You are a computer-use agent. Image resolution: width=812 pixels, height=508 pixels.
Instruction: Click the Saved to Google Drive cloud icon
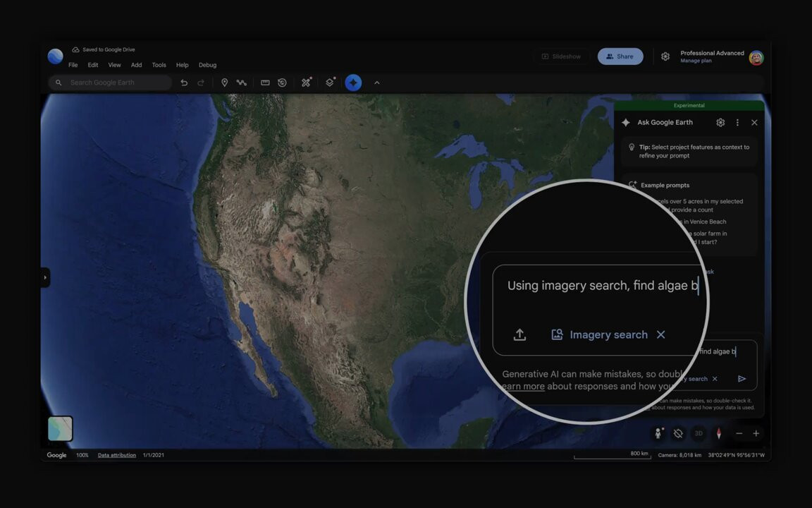[75, 50]
